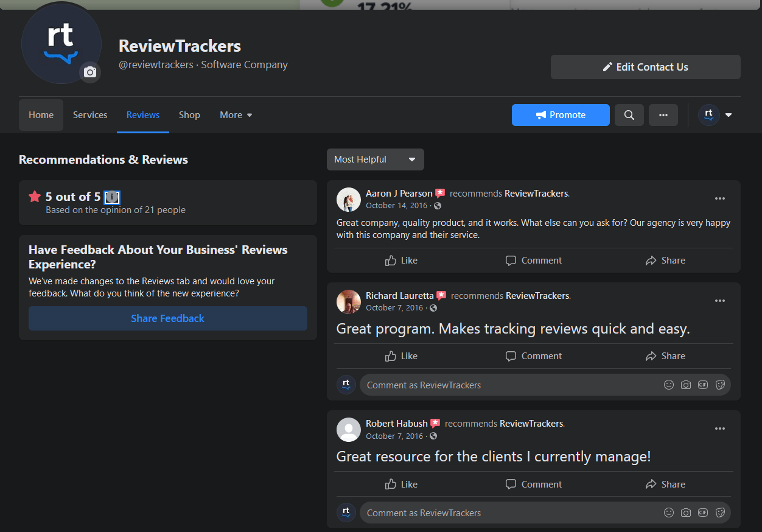Open the account dropdown arrow at top right

(728, 114)
